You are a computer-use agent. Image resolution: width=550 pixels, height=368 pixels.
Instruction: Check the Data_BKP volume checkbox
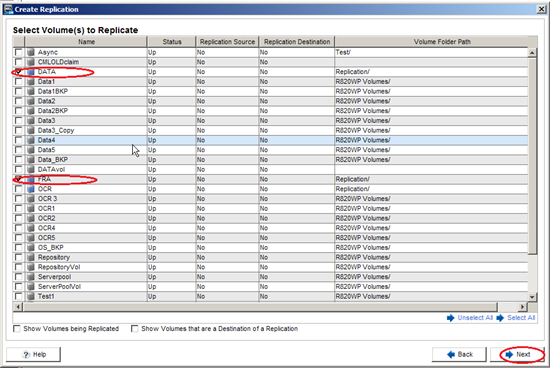click(18, 160)
